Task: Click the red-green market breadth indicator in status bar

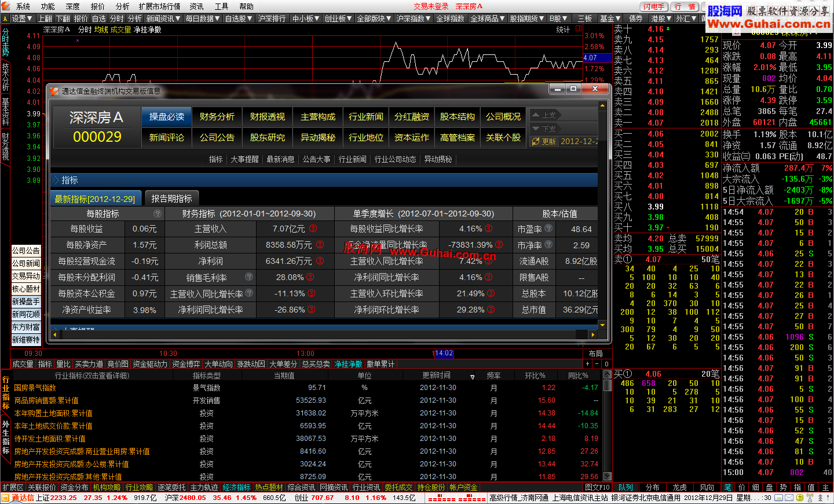Action: pyautogui.click(x=457, y=498)
